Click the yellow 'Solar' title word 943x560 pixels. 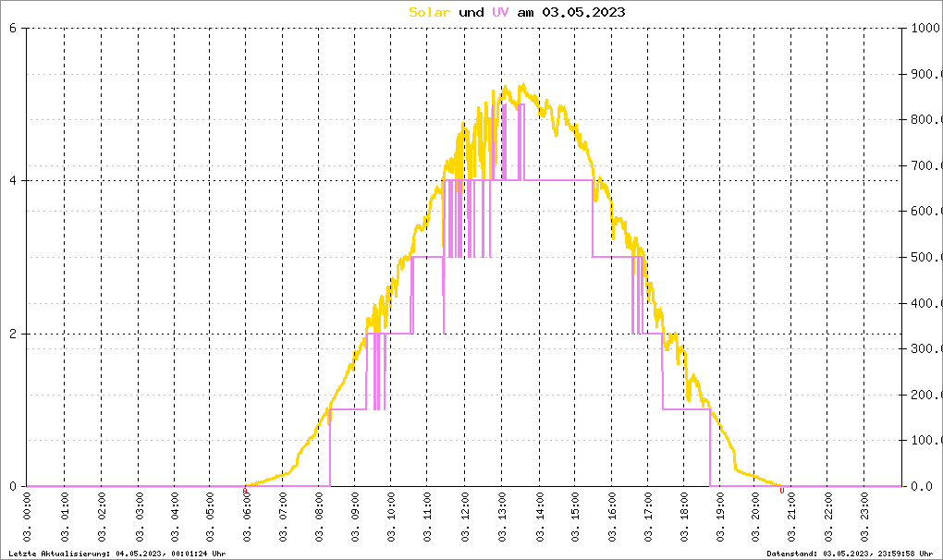pos(429,12)
